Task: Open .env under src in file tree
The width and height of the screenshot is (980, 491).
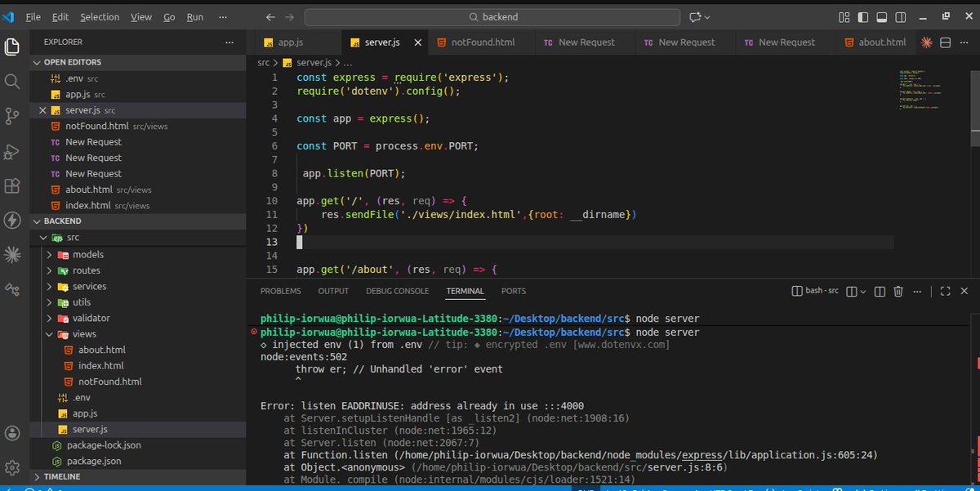Action: tap(81, 398)
